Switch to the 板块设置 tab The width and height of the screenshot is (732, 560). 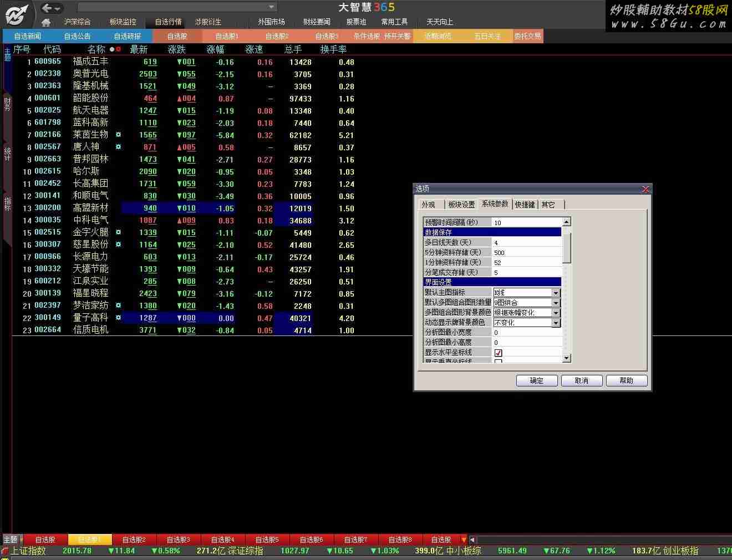pyautogui.click(x=461, y=205)
